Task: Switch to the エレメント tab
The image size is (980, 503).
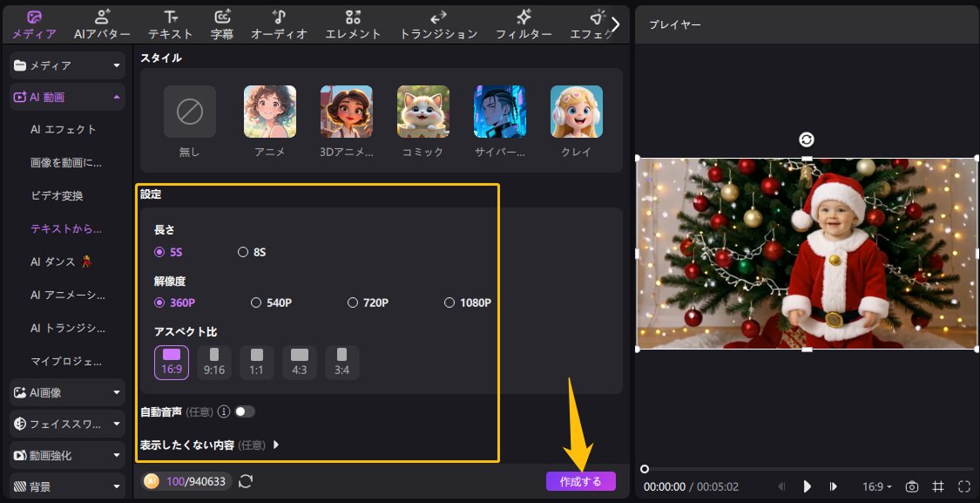Action: click(352, 24)
